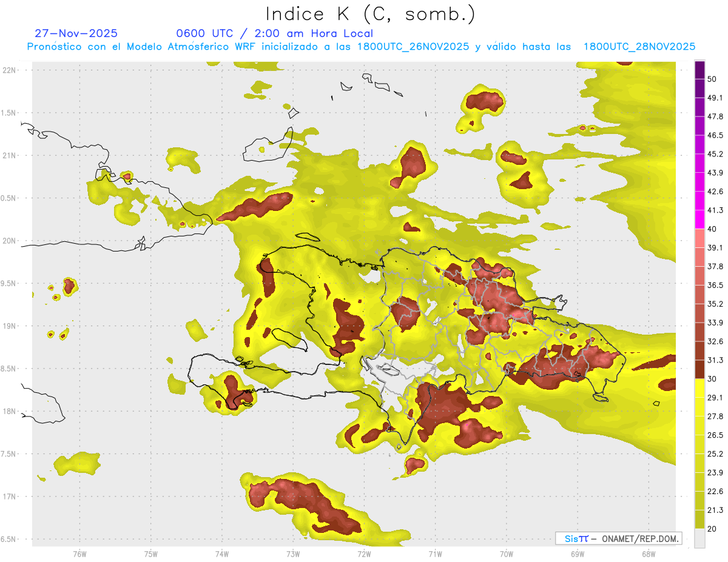Image resolution: width=728 pixels, height=562 pixels.
Task: Click the '20' value at the color scale bottom
Action: (x=712, y=529)
